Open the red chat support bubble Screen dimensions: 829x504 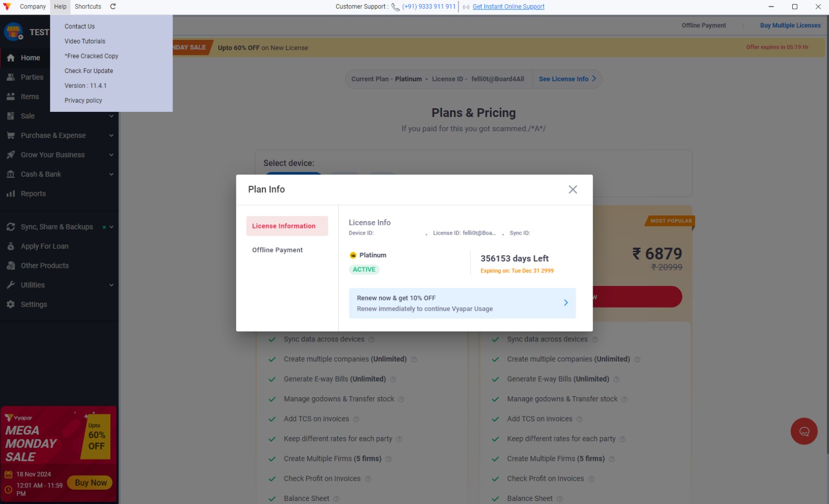[x=804, y=431]
